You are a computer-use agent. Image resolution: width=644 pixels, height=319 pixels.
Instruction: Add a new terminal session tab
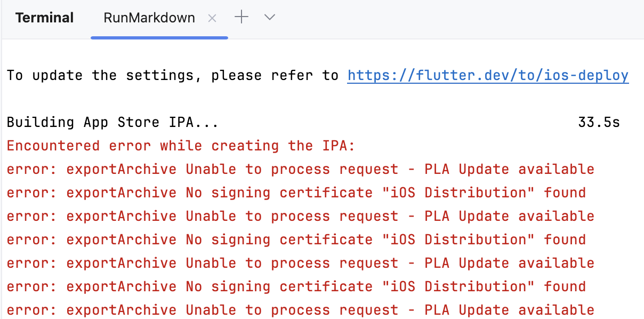pyautogui.click(x=241, y=18)
